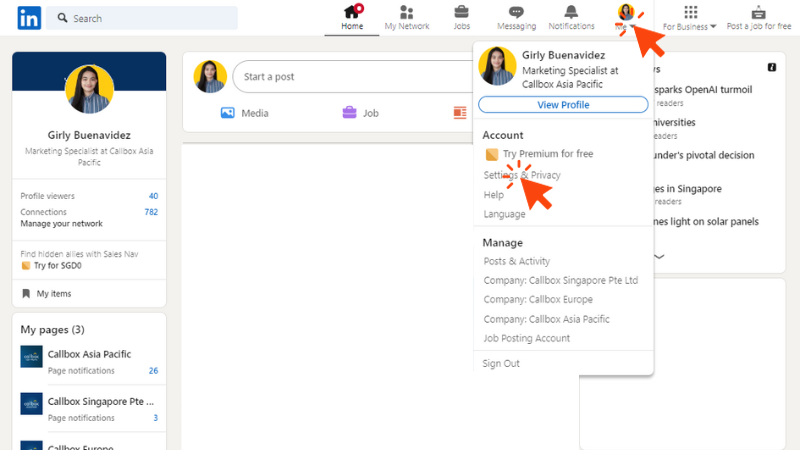The image size is (800, 450).
Task: Click the My items bookmark icon
Action: pyautogui.click(x=26, y=293)
